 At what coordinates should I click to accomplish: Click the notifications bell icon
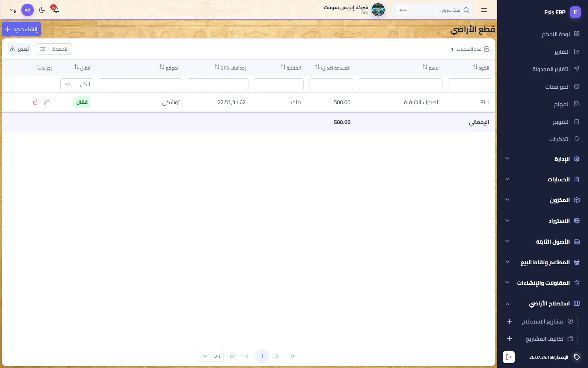[x=55, y=10]
